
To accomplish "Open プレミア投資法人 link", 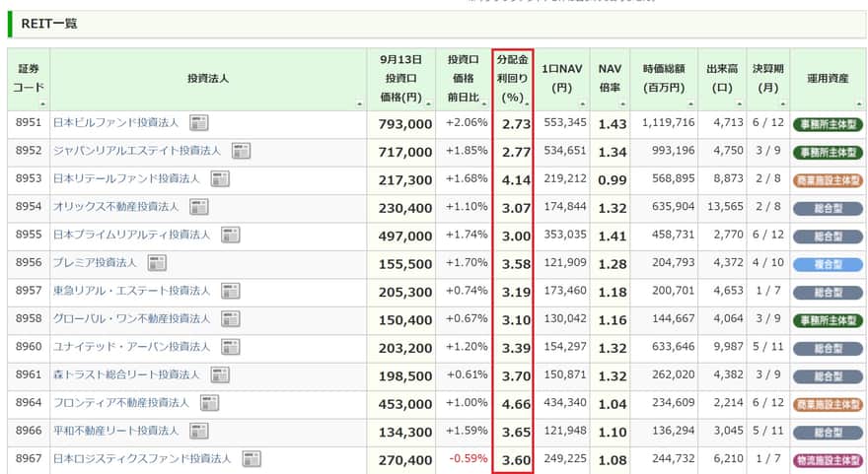I will click(95, 263).
